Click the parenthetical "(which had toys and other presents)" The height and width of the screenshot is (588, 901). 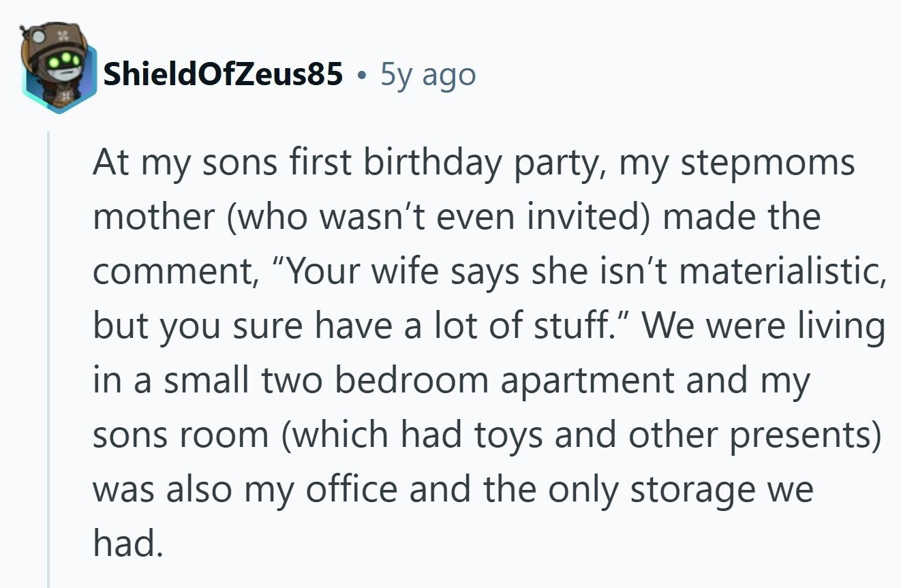tap(579, 436)
